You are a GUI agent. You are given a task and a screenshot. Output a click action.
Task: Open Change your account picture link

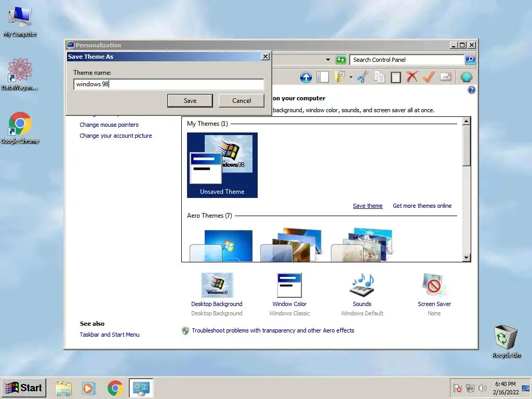tap(116, 136)
